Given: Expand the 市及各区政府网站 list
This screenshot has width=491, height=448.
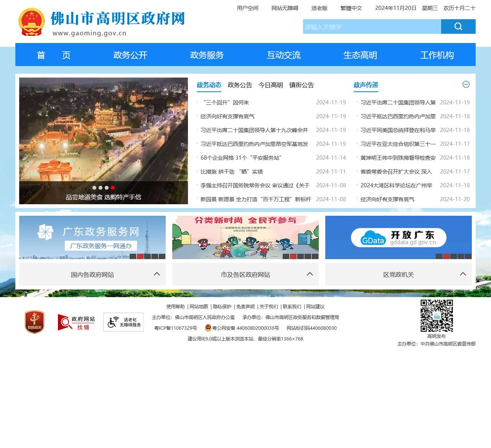Looking at the screenshot, I should (x=245, y=274).
